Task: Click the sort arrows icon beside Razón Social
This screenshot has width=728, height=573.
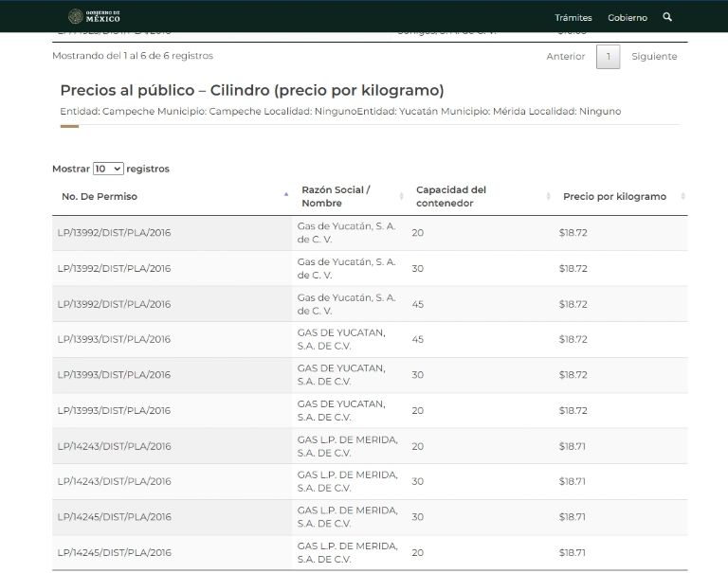Action: coord(401,196)
